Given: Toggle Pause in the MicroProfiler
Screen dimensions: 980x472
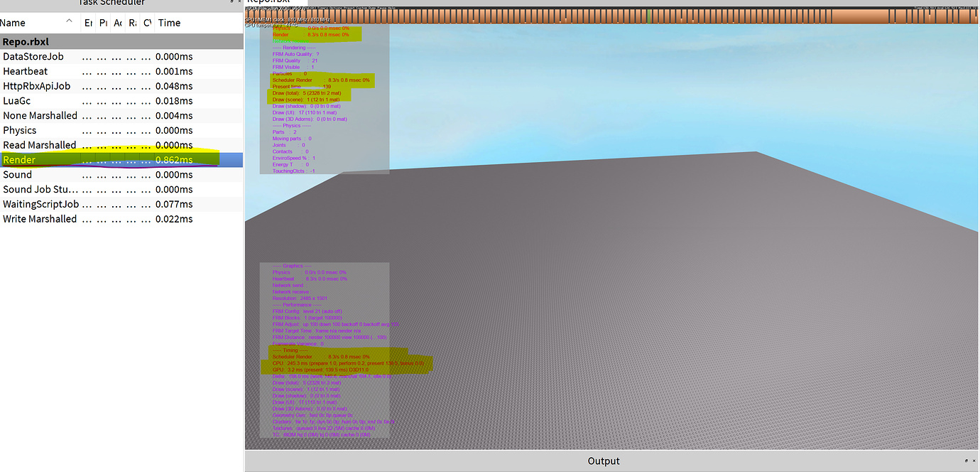Looking at the screenshot, I should coord(382,7).
